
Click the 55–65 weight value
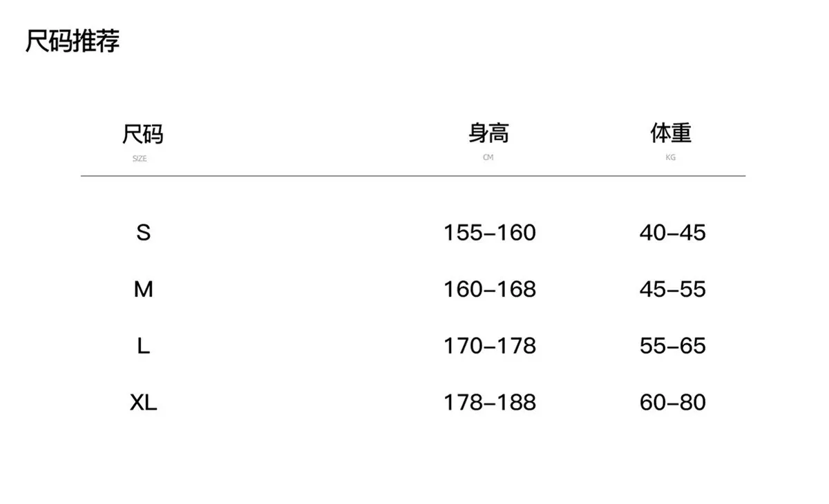(x=672, y=346)
